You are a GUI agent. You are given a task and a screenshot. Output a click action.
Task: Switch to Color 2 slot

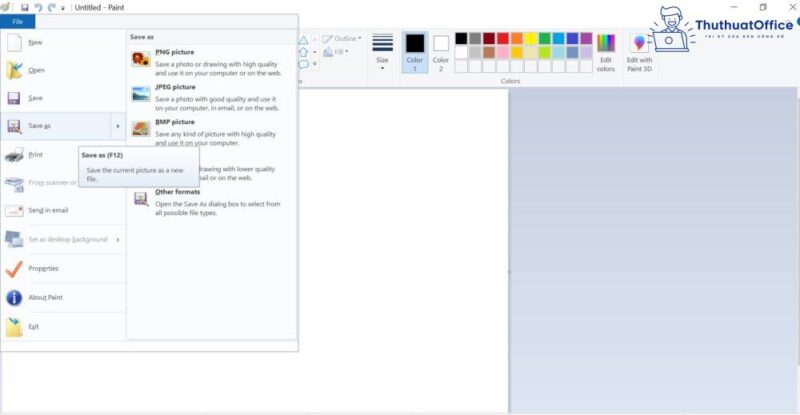(x=440, y=50)
